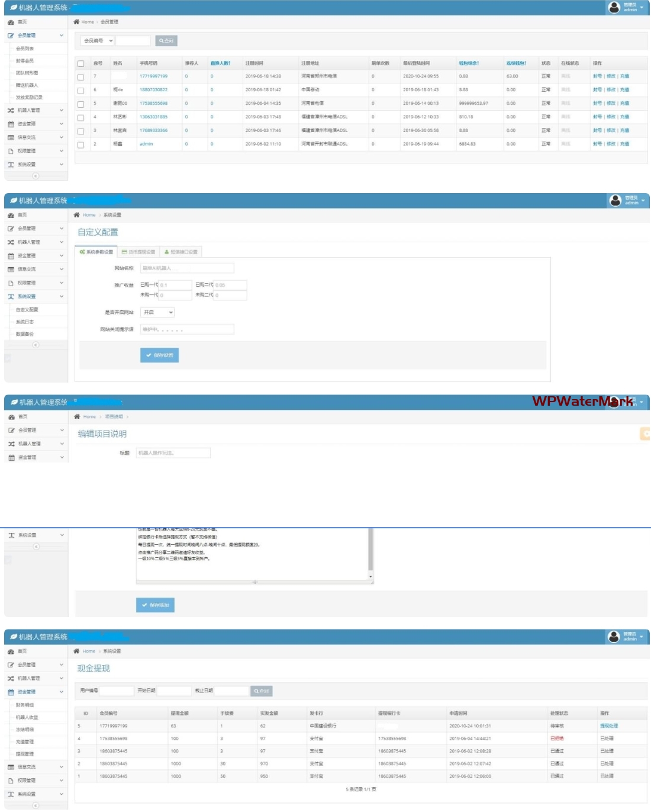Switch to the 短信接口设置 tab

(181, 252)
